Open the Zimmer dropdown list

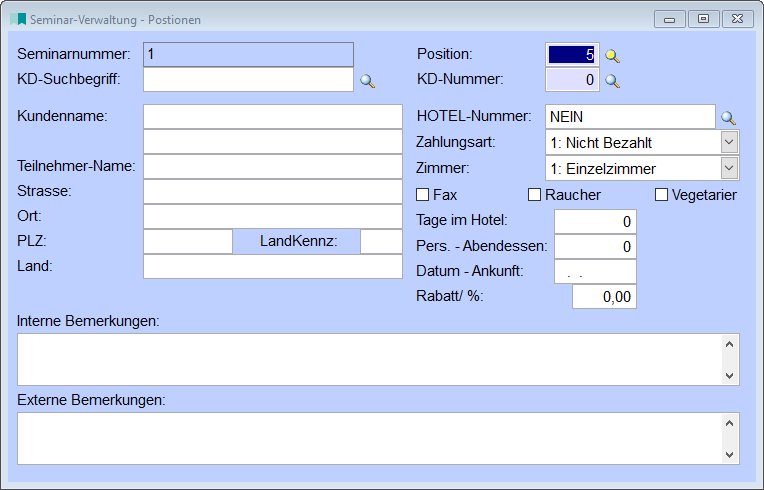[729, 168]
